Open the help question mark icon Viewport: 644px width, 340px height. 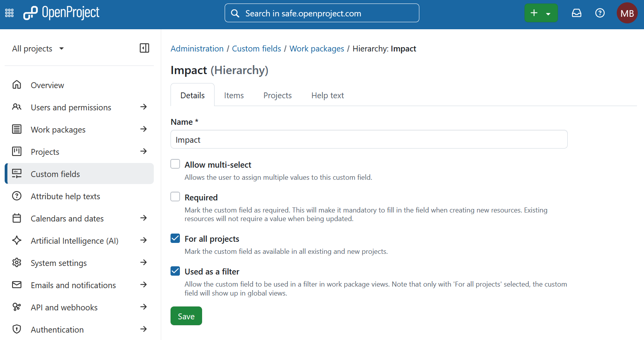coord(600,13)
